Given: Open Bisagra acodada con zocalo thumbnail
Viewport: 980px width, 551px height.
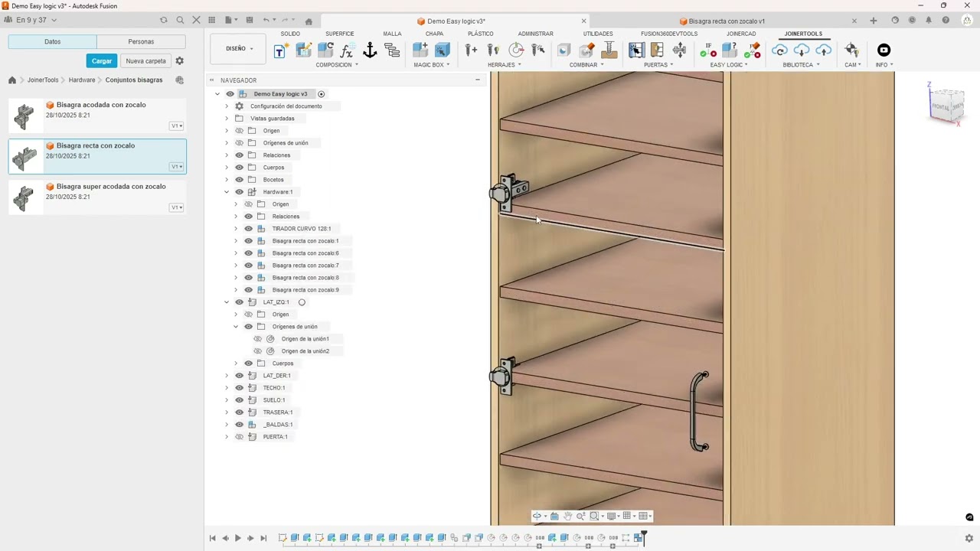Looking at the screenshot, I should pyautogui.click(x=24, y=116).
